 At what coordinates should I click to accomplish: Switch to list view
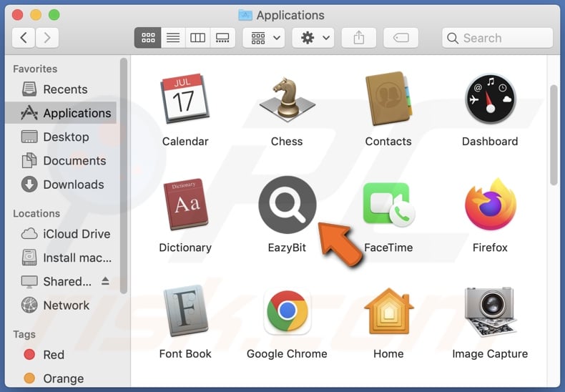[x=173, y=38]
